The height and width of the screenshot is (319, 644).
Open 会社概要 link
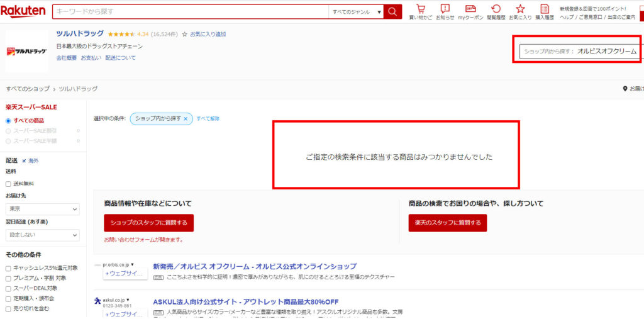coord(67,58)
